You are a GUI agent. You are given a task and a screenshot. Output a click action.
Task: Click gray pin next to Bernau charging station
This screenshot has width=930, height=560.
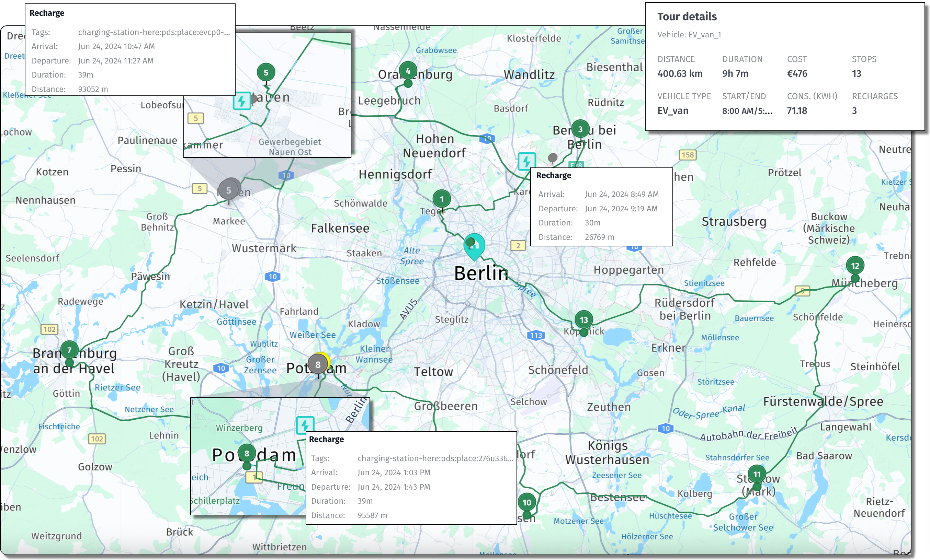552,157
